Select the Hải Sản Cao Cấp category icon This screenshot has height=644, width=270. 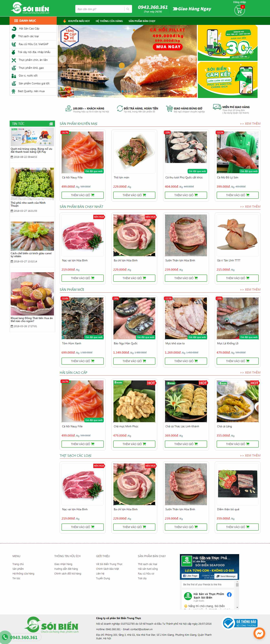coord(14,28)
